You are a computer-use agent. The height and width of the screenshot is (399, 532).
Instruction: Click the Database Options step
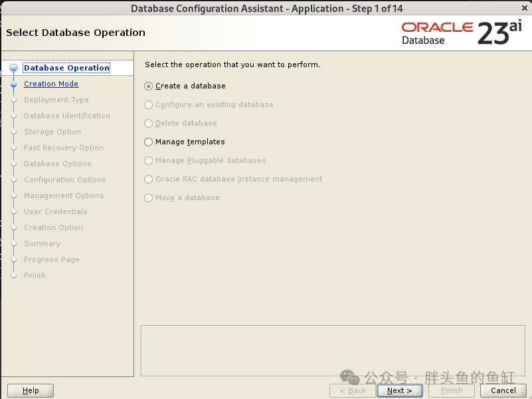(x=58, y=164)
